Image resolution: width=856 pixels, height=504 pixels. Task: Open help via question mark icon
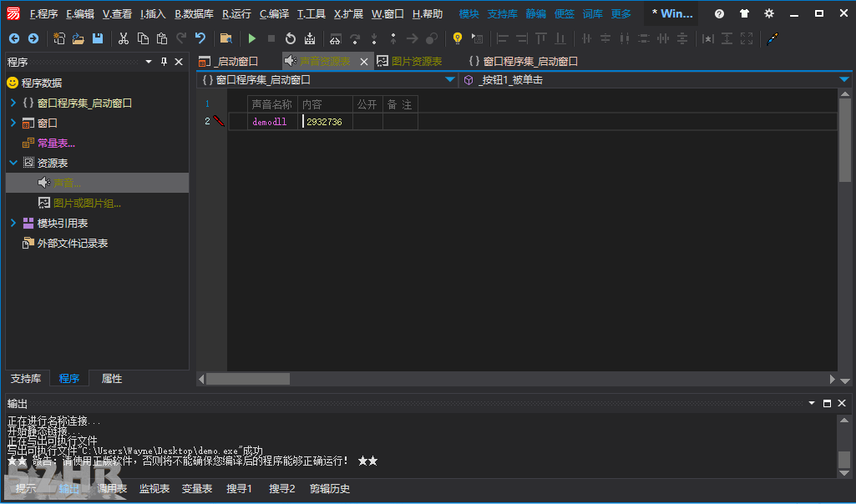719,13
